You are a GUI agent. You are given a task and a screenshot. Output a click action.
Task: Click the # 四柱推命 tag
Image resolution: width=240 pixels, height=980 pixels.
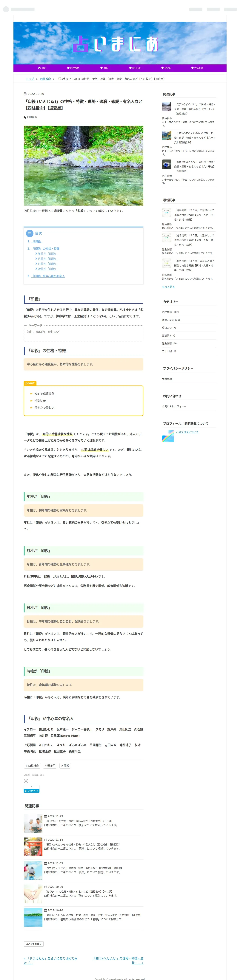[32, 766]
